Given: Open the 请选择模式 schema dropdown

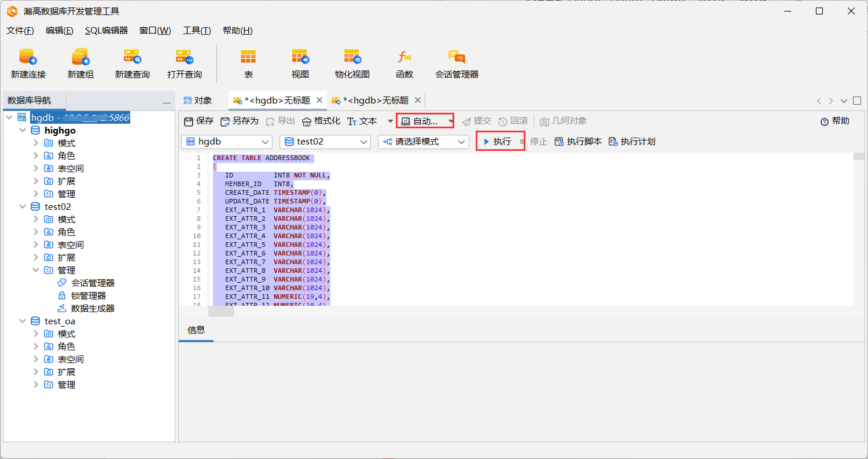Looking at the screenshot, I should tap(423, 142).
